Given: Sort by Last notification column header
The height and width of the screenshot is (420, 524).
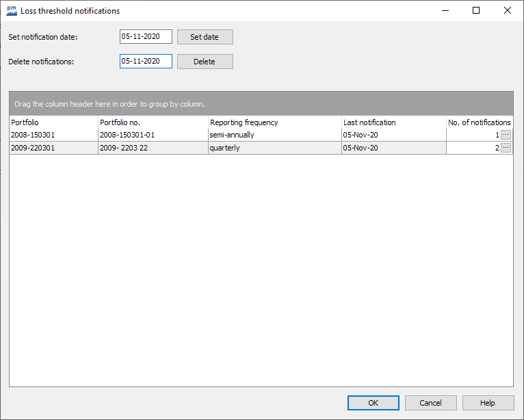Looking at the screenshot, I should click(393, 122).
